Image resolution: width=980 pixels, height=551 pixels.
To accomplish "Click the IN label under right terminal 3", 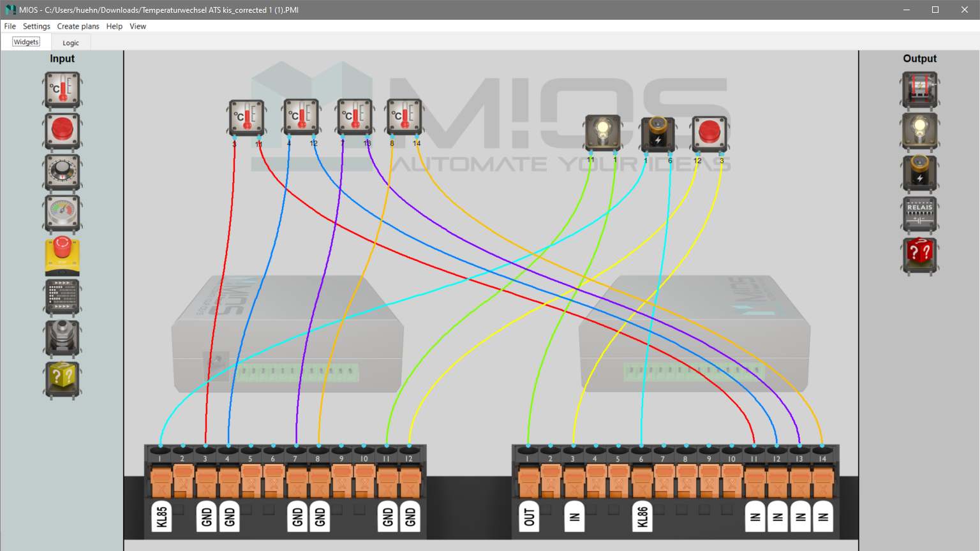I will click(574, 517).
